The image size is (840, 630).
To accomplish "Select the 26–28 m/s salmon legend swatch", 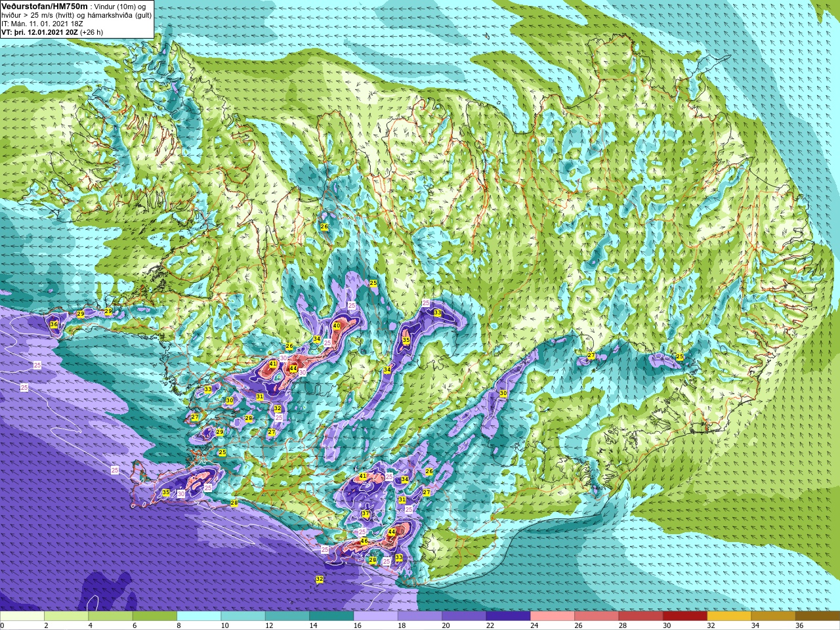I will (x=597, y=616).
